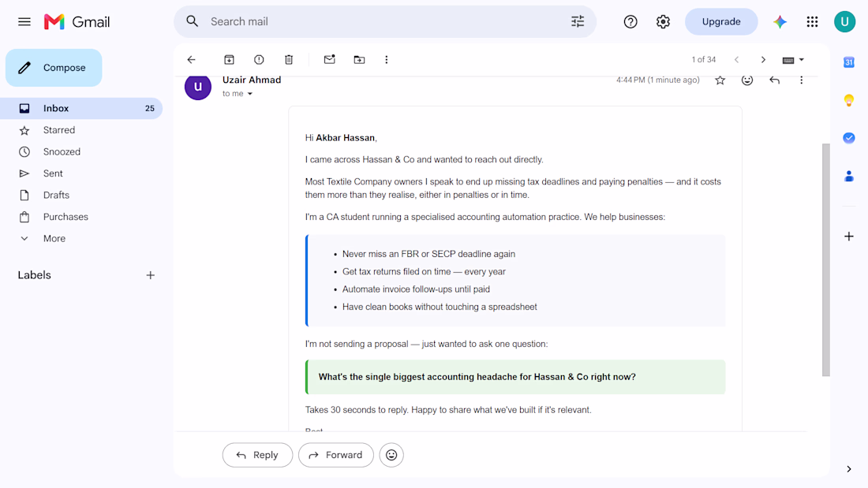The image size is (868, 488).
Task: Open Google Calendar side panel
Action: point(848,62)
